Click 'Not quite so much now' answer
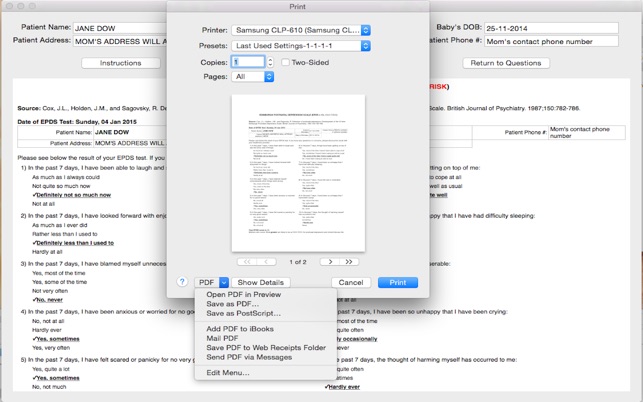 click(61, 186)
